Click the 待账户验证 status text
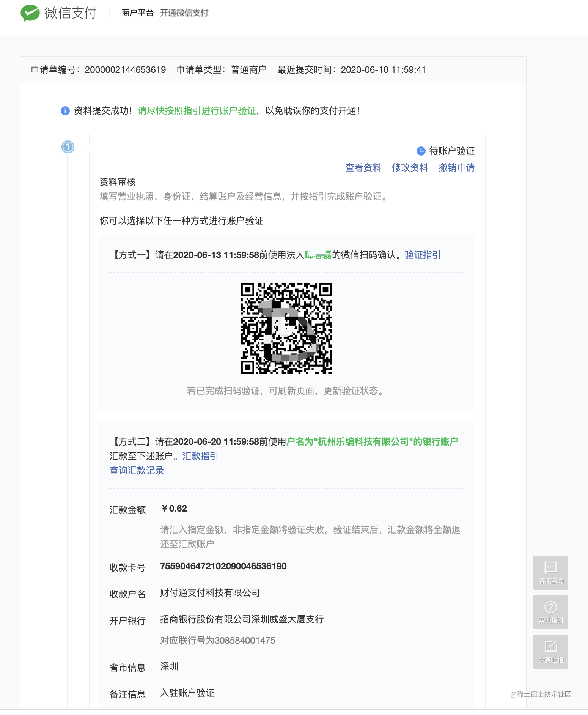 452,151
